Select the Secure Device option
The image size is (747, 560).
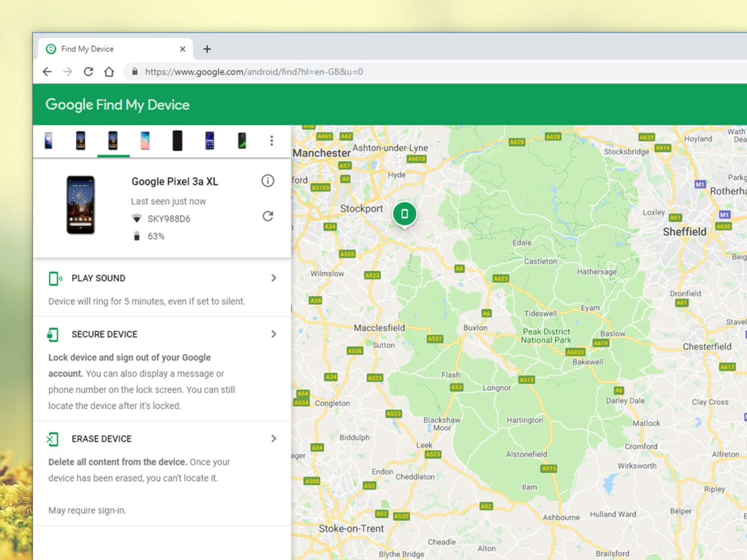[104, 334]
